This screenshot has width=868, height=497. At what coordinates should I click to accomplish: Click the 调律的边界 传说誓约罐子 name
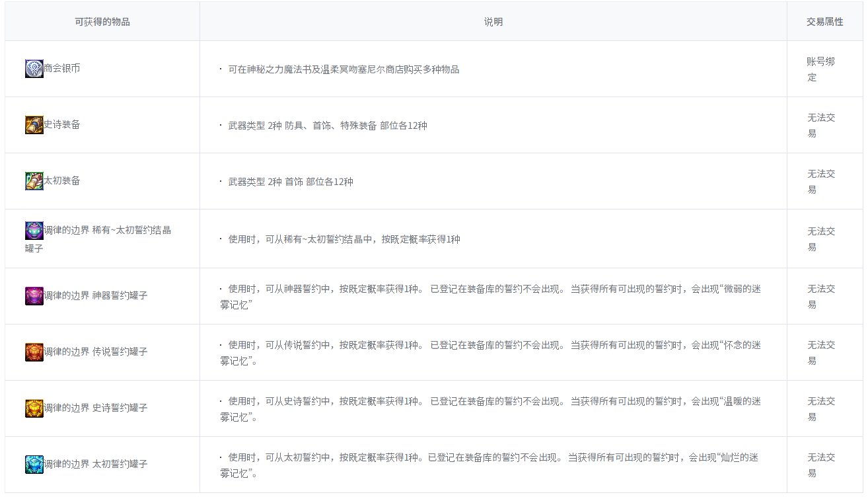96,352
